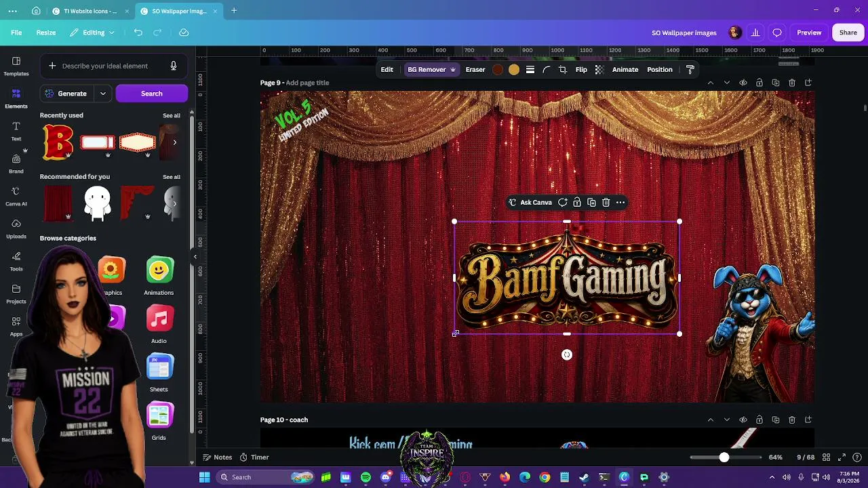Open the Canva home tab icon
The width and height of the screenshot is (868, 488).
click(36, 11)
